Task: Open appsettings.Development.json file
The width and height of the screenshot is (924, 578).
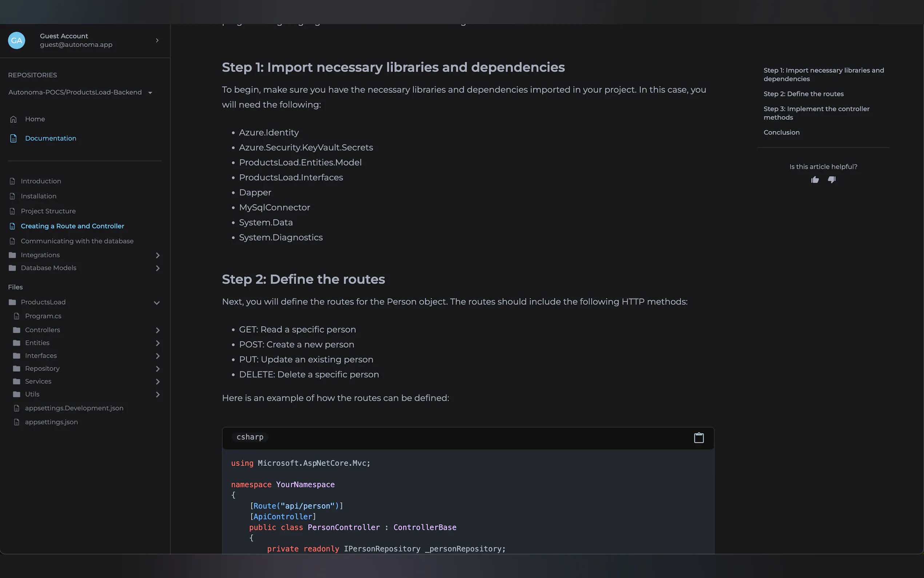Action: 74,408
